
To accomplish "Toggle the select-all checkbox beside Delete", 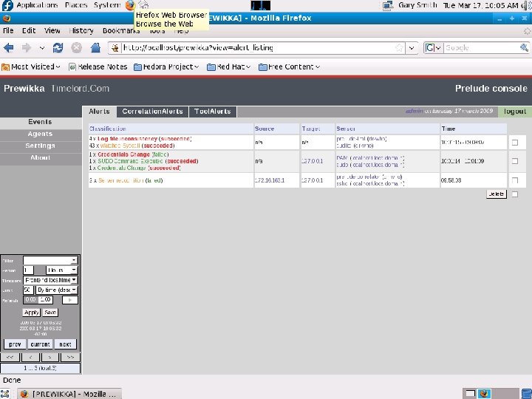I will pos(515,194).
